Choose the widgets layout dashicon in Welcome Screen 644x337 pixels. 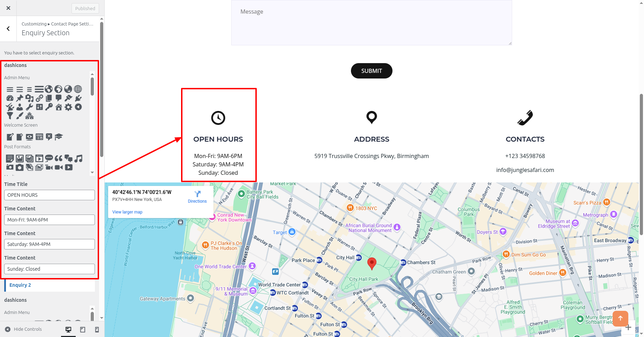(39, 137)
